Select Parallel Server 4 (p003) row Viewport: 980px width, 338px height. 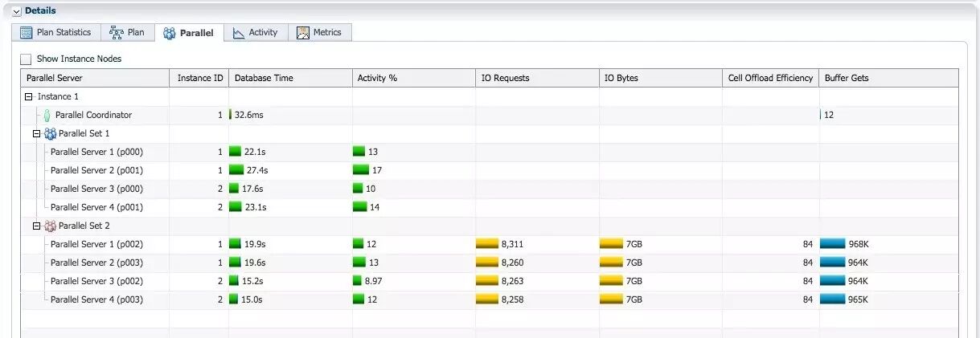(489, 299)
